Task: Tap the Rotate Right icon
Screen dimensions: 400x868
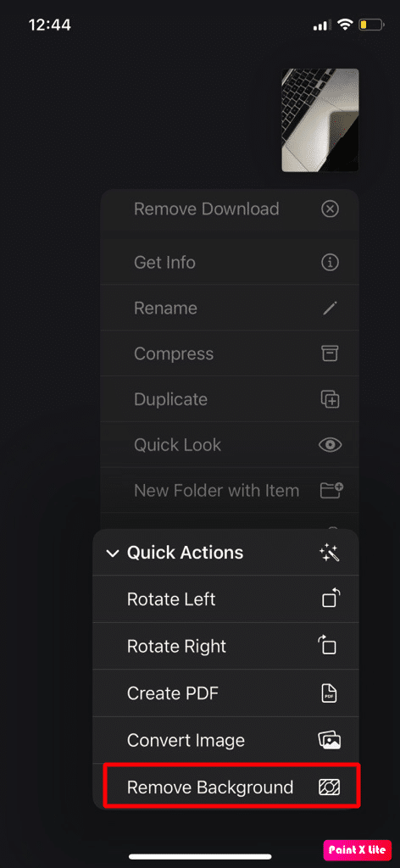Action: coord(327,645)
